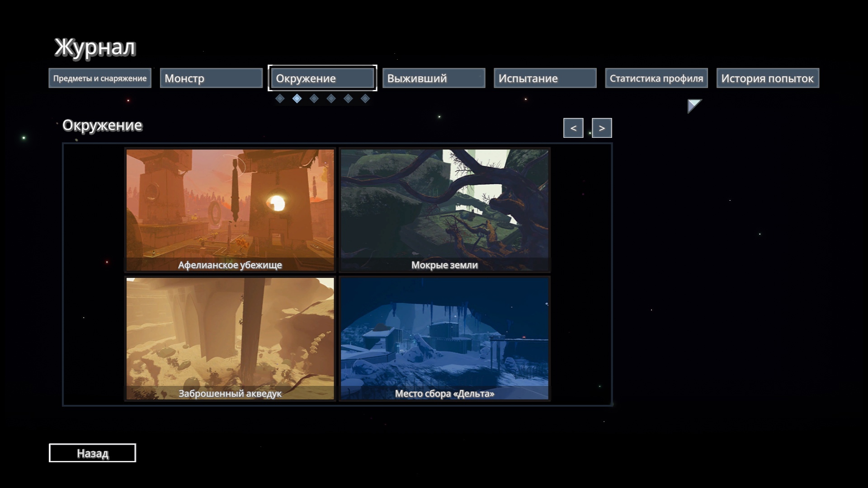
Task: Select the sixth page indicator diamond
Action: tap(365, 99)
